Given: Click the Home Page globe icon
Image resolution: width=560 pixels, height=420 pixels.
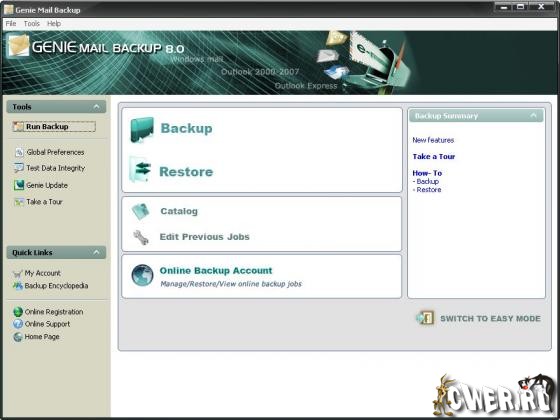Looking at the screenshot, I should coord(18,337).
